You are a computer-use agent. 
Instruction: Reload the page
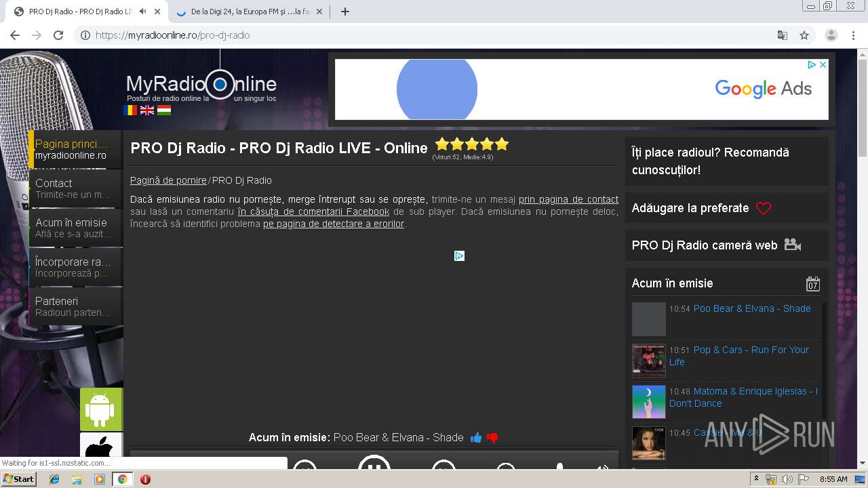[58, 35]
